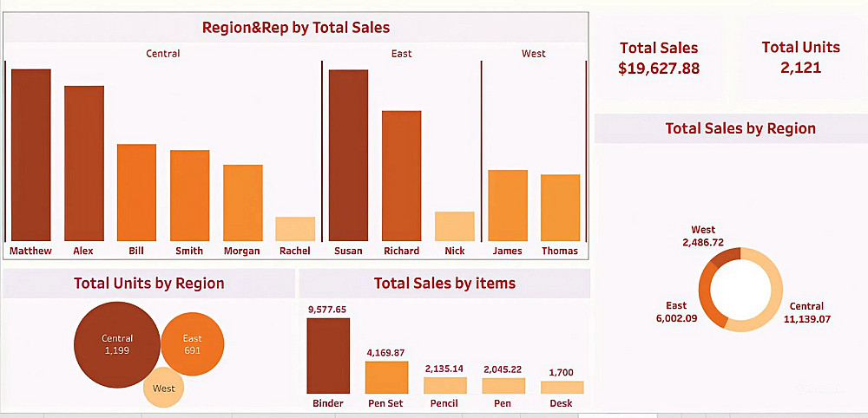868x418 pixels.
Task: Select Rachel's short sales bar
Action: click(x=295, y=229)
